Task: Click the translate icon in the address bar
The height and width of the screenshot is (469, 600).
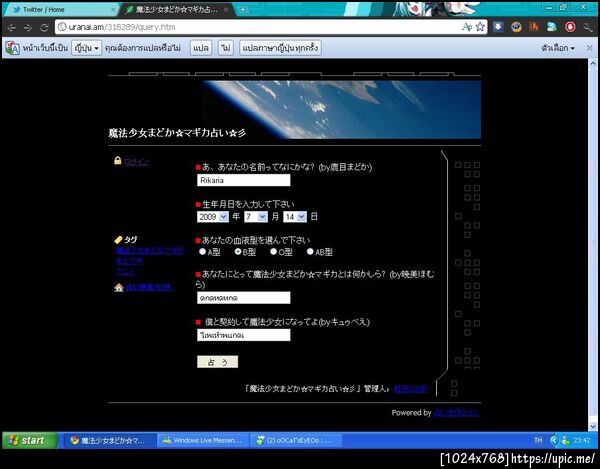Action: click(467, 27)
